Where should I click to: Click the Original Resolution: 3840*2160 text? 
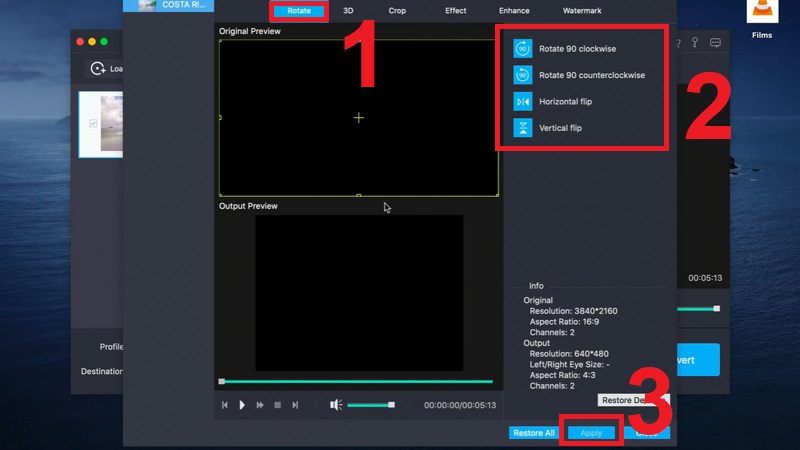coord(573,311)
